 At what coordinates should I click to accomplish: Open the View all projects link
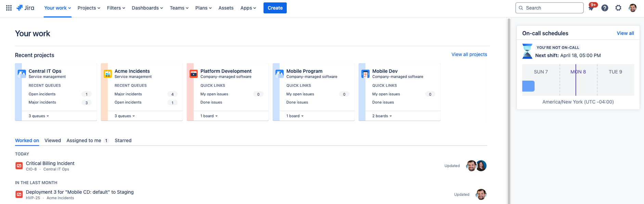click(x=469, y=55)
